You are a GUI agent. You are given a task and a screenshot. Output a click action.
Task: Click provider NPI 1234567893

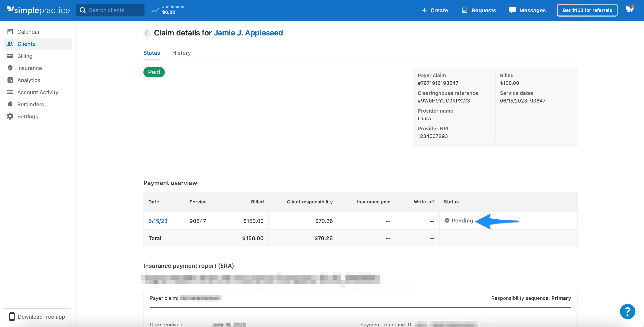[432, 136]
